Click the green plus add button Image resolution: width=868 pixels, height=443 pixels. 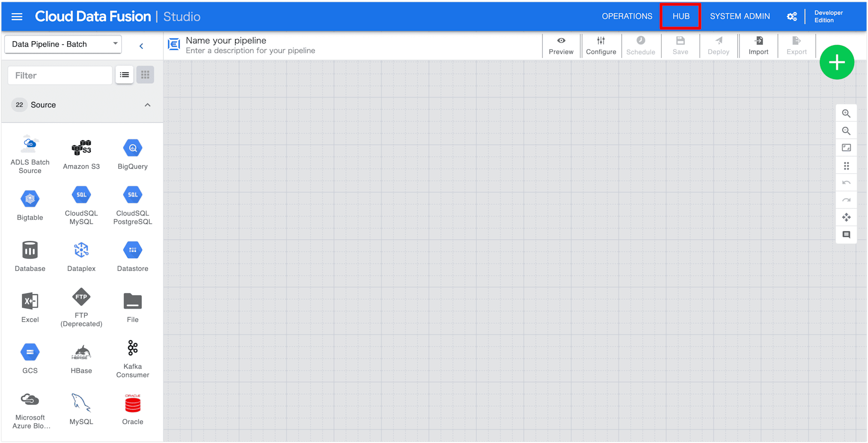tap(837, 62)
